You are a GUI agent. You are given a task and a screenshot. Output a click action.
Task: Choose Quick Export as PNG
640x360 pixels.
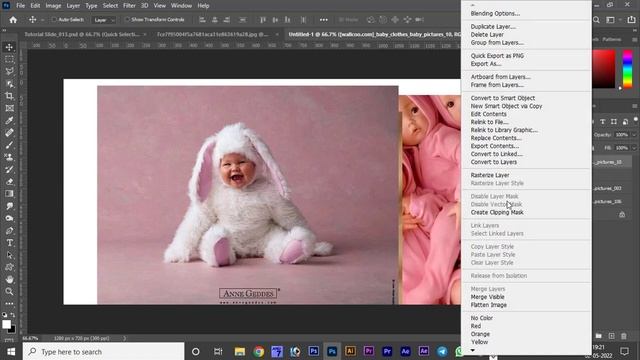[497, 56]
